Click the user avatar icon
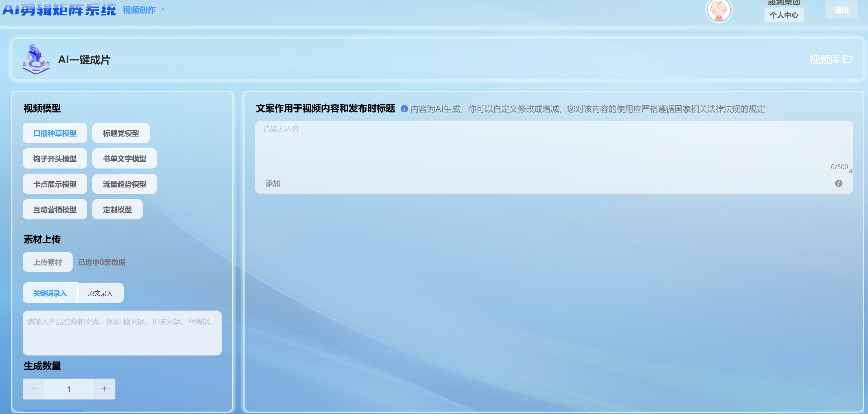 pos(719,10)
